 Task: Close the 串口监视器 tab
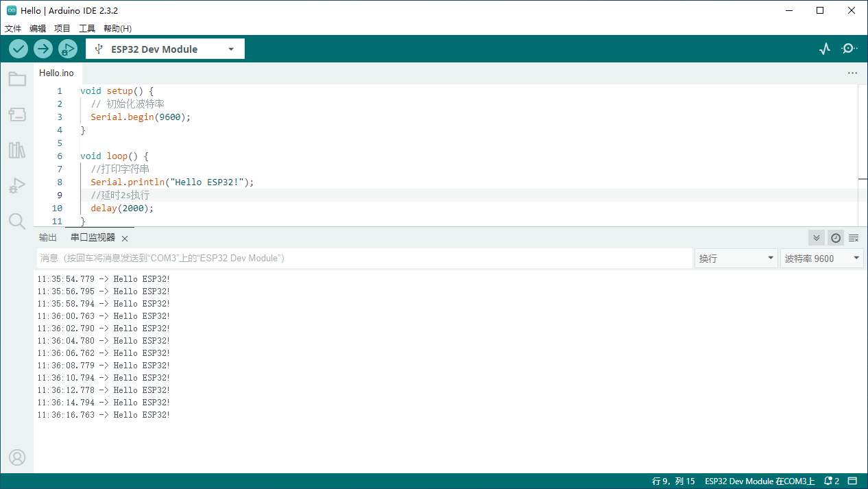(x=125, y=239)
